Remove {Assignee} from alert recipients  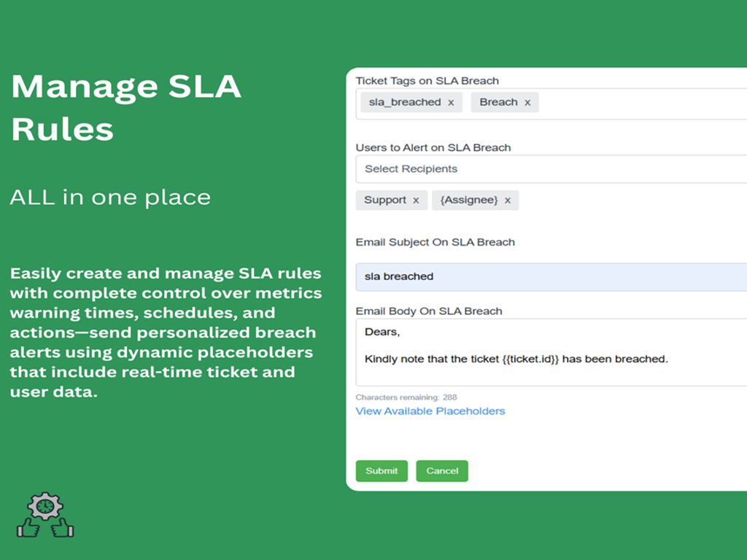(508, 201)
